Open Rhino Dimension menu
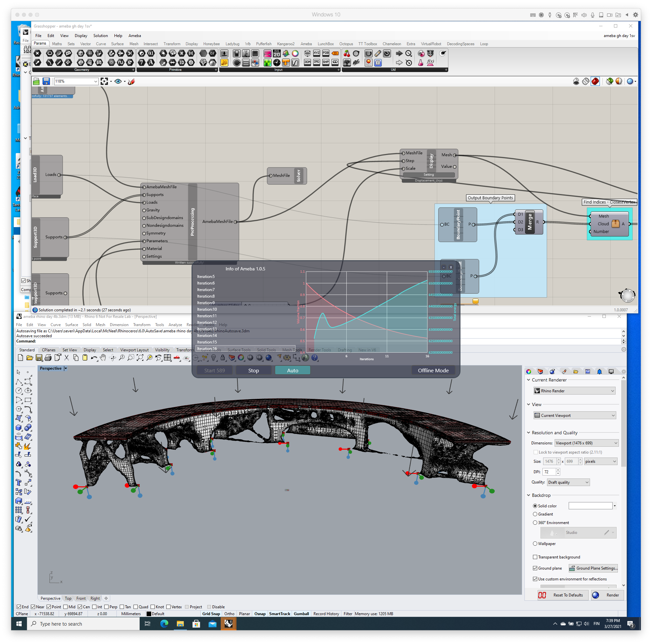 coord(119,325)
